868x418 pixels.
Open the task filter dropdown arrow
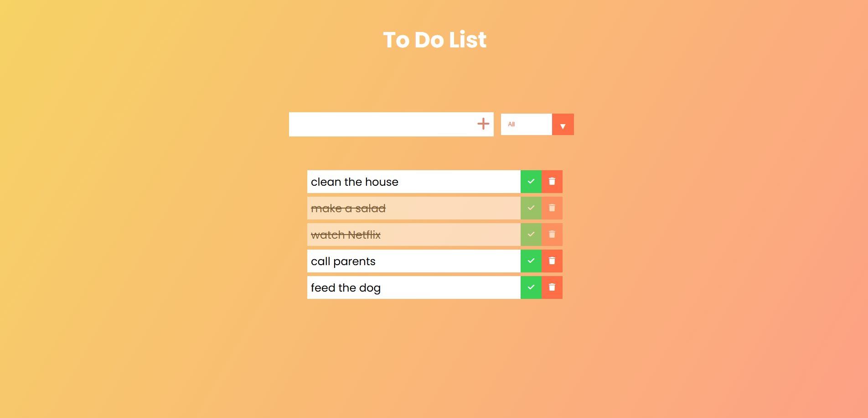(x=563, y=124)
